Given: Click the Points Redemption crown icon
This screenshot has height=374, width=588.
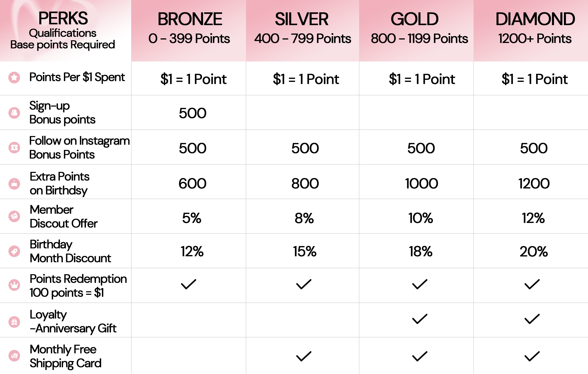Looking at the screenshot, I should pyautogui.click(x=14, y=285).
